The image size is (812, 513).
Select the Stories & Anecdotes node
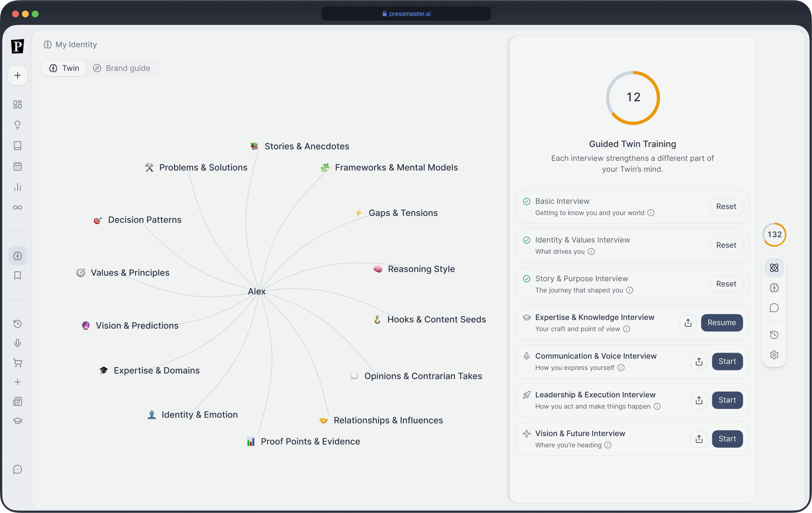(x=300, y=146)
